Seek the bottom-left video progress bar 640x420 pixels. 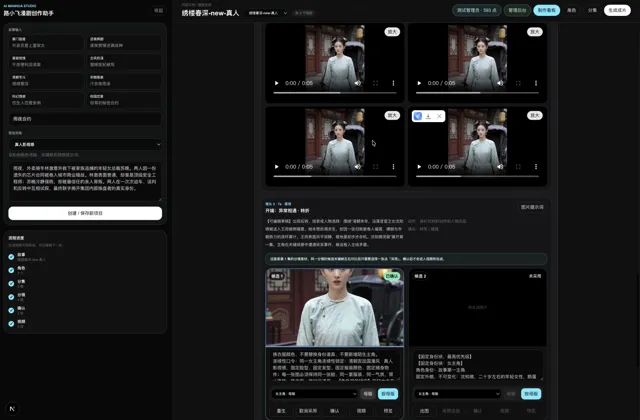point(335,176)
